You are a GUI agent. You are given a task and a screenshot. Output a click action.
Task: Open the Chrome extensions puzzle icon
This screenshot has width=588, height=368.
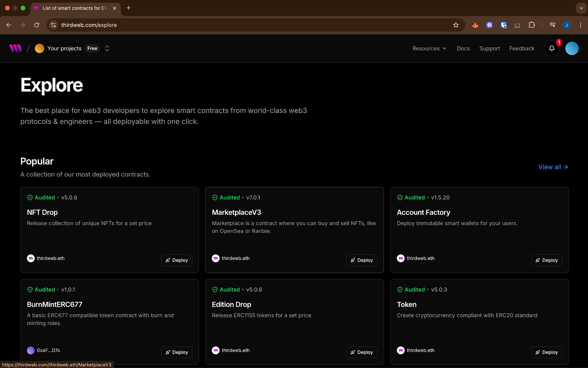coord(531,25)
